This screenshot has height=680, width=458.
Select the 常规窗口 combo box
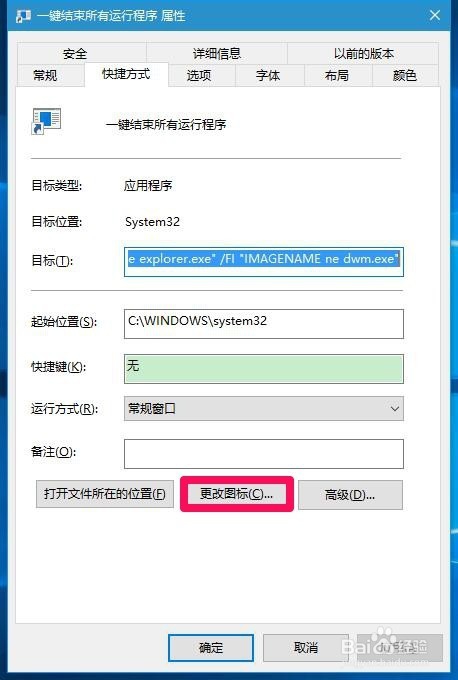264,409
